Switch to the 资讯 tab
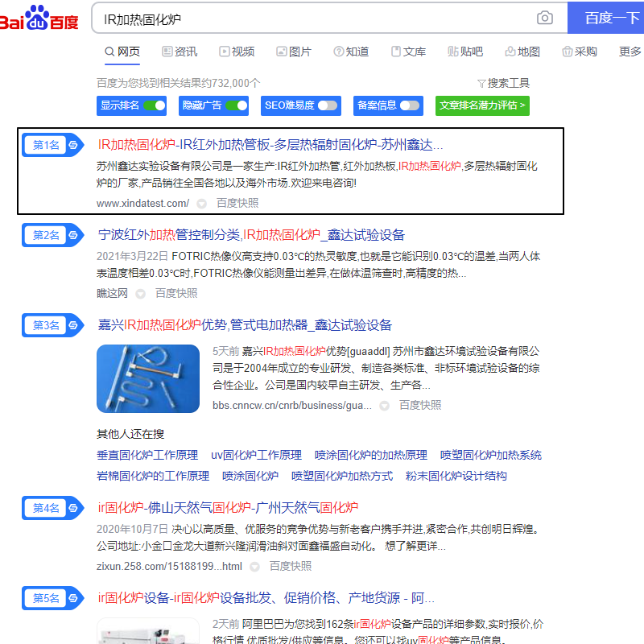644x644 pixels. [x=180, y=52]
